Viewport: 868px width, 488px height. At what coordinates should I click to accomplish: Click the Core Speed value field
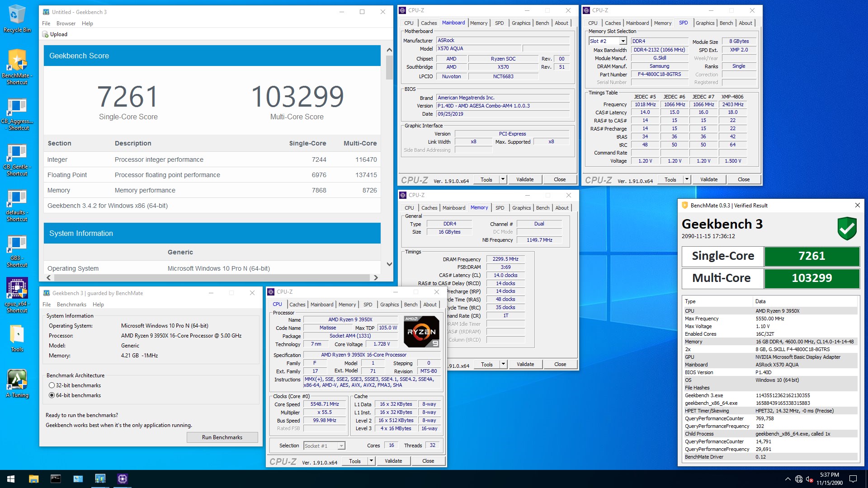coord(325,404)
